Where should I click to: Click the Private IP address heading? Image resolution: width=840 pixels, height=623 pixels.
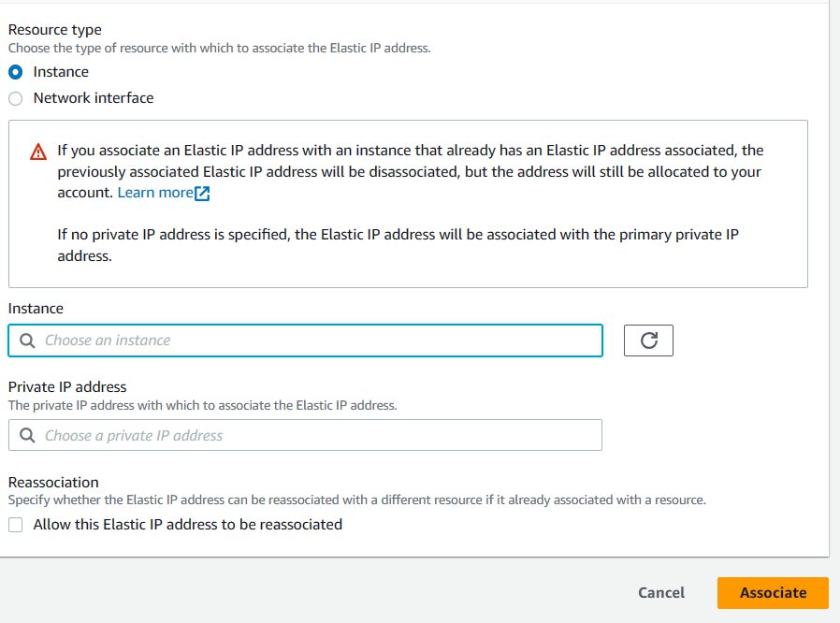67,386
